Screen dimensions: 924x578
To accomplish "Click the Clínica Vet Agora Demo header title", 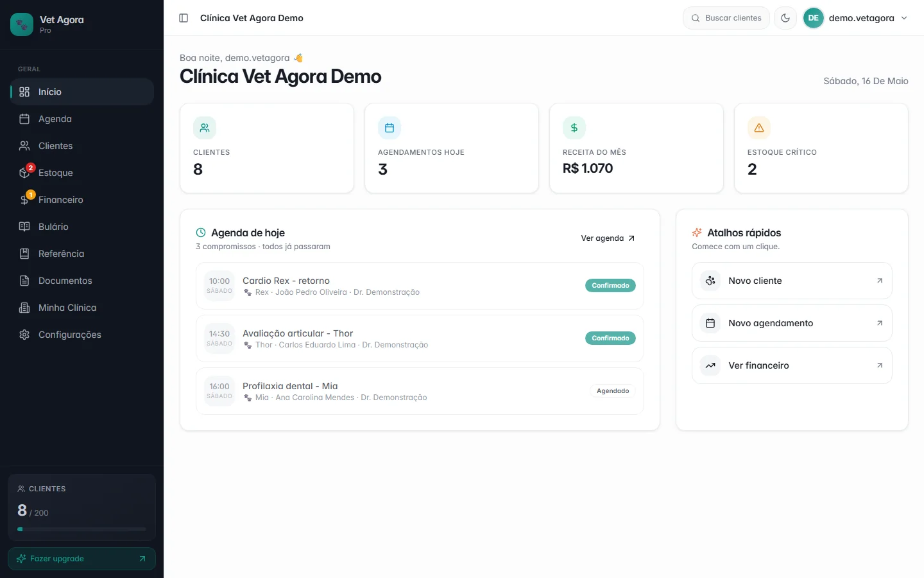I will [x=252, y=18].
